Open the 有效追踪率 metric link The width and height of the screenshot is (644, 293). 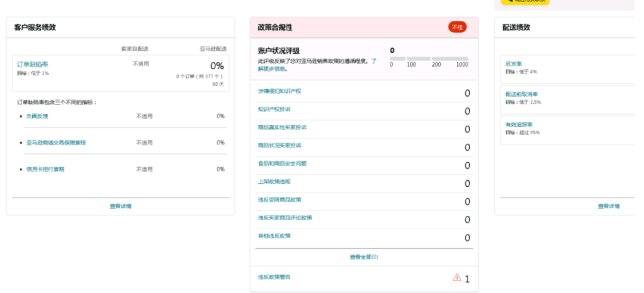[x=519, y=125]
